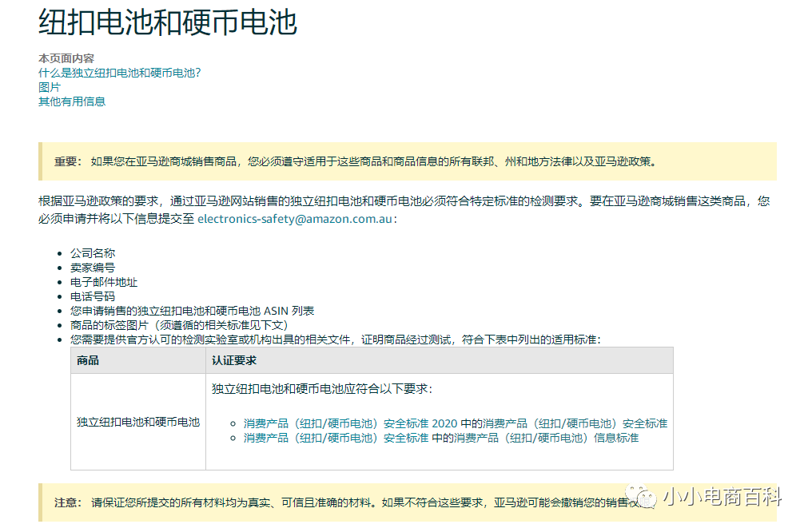Open the "其他有用信息" link

point(71,102)
